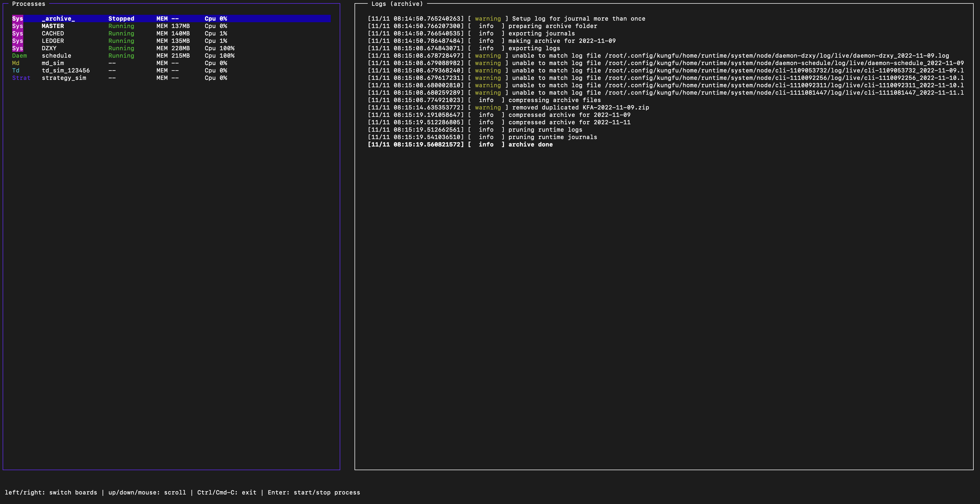980x504 pixels.
Task: Click Running status of MASTER
Action: pos(121,26)
